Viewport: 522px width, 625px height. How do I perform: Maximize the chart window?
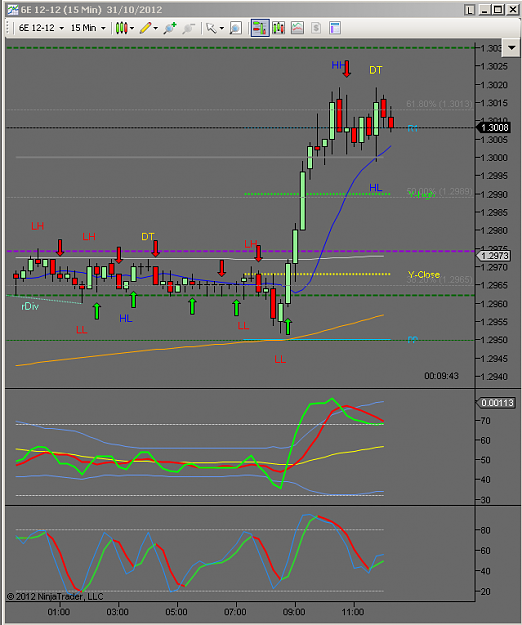[498, 10]
